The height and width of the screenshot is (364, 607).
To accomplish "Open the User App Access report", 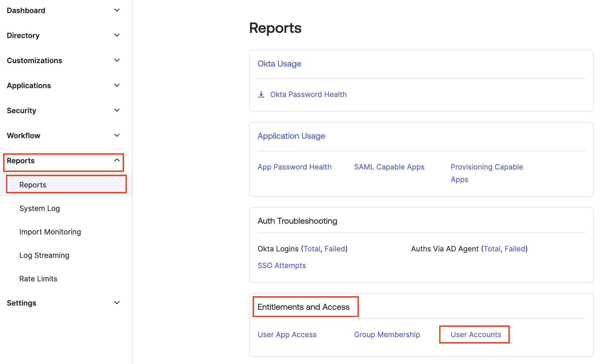I will (x=287, y=334).
